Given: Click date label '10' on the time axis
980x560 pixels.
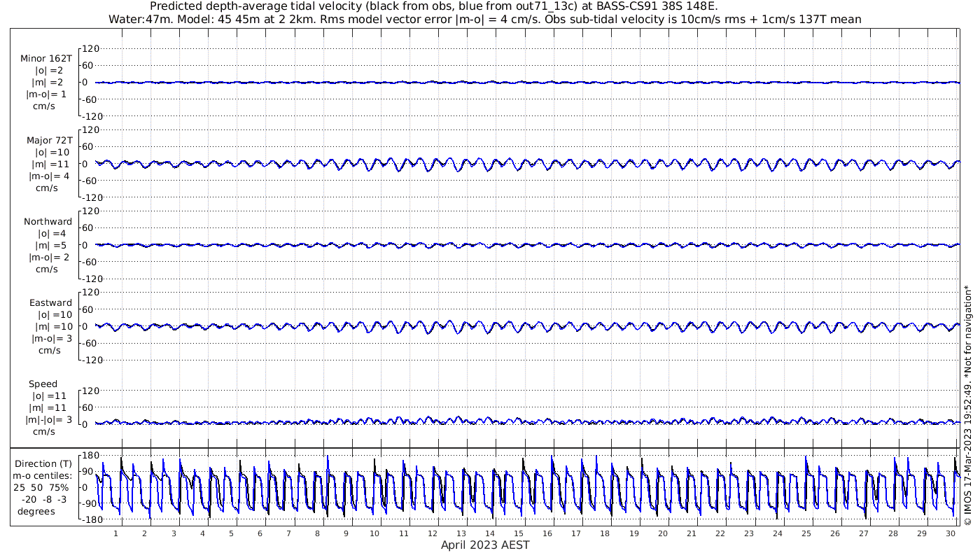Looking at the screenshot, I should (374, 534).
